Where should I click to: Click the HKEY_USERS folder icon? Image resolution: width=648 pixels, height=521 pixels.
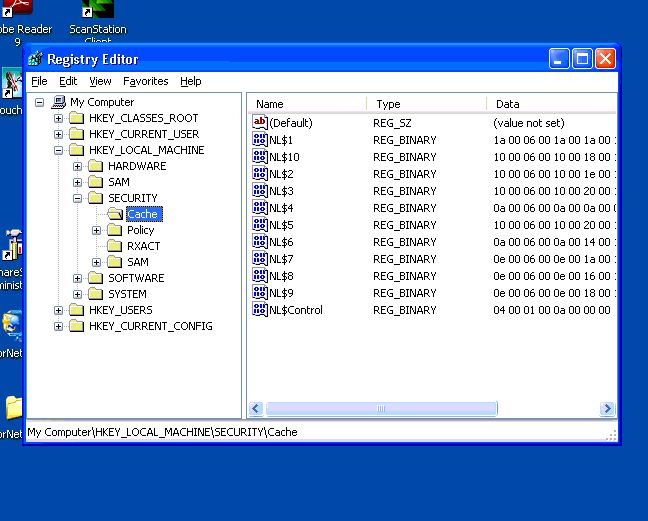pos(76,310)
